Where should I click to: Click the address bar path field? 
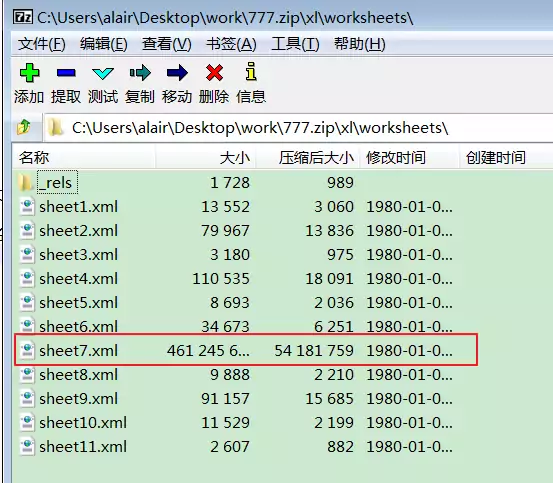point(298,128)
